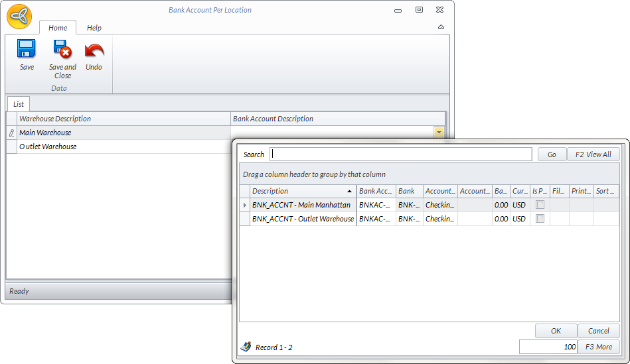Click the Print... column header
Screen dimensions: 630x364
(x=582, y=191)
